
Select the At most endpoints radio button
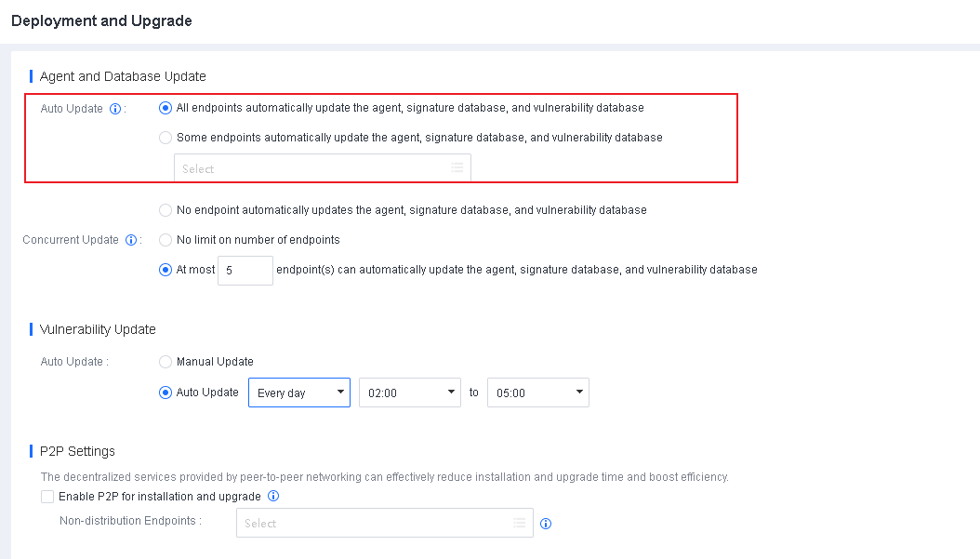pos(166,270)
